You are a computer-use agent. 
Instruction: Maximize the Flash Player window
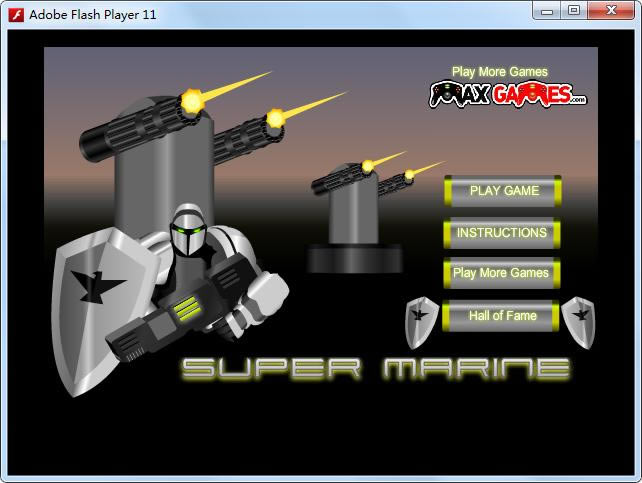tap(574, 10)
